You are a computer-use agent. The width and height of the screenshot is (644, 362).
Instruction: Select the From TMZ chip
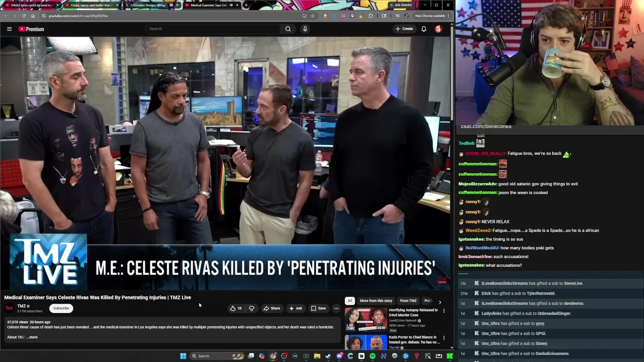point(408,301)
